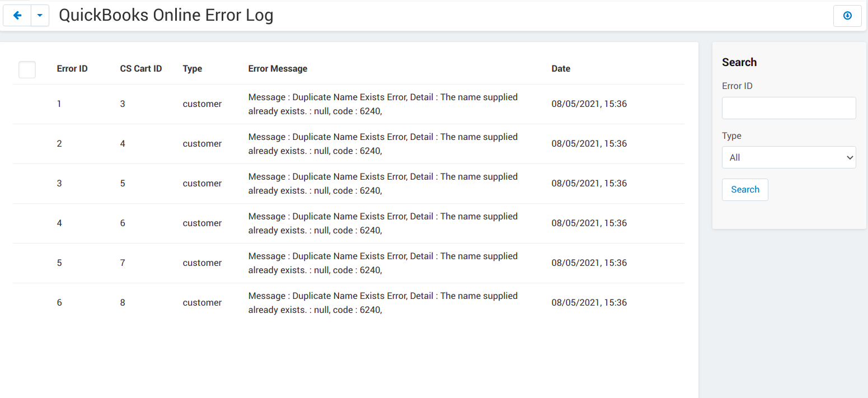
Task: Tick the select-all checkbox in table header
Action: pos(27,69)
